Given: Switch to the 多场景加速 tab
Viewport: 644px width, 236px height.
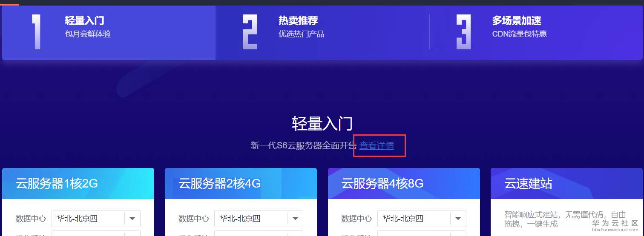Looking at the screenshot, I should tap(536, 32).
